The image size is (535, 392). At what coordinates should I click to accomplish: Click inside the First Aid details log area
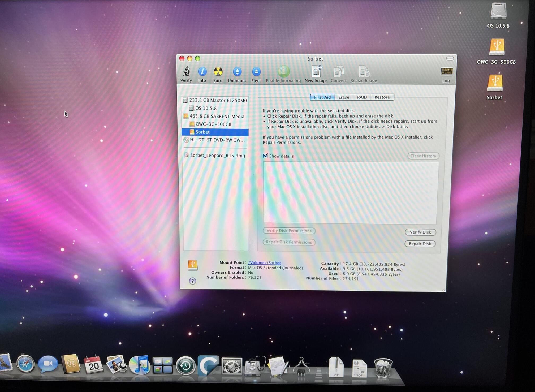(x=350, y=193)
